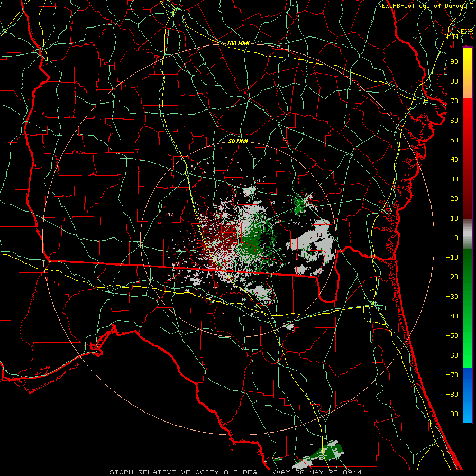Click the 50 NMI range ring label
476x476 pixels.
tap(238, 141)
